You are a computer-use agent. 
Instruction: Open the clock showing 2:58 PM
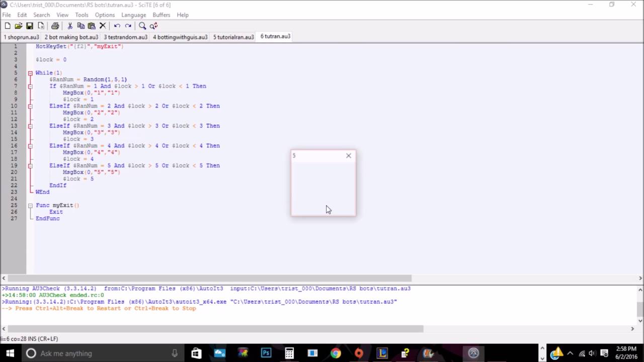tap(626, 353)
